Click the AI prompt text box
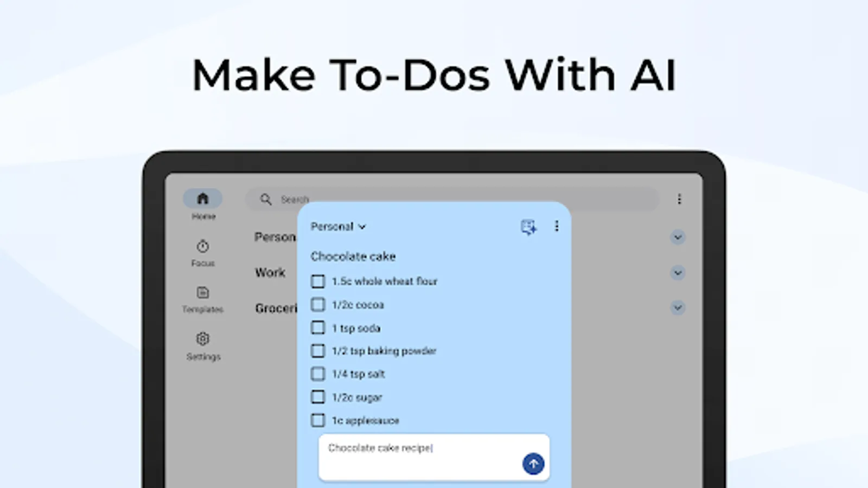 click(434, 457)
